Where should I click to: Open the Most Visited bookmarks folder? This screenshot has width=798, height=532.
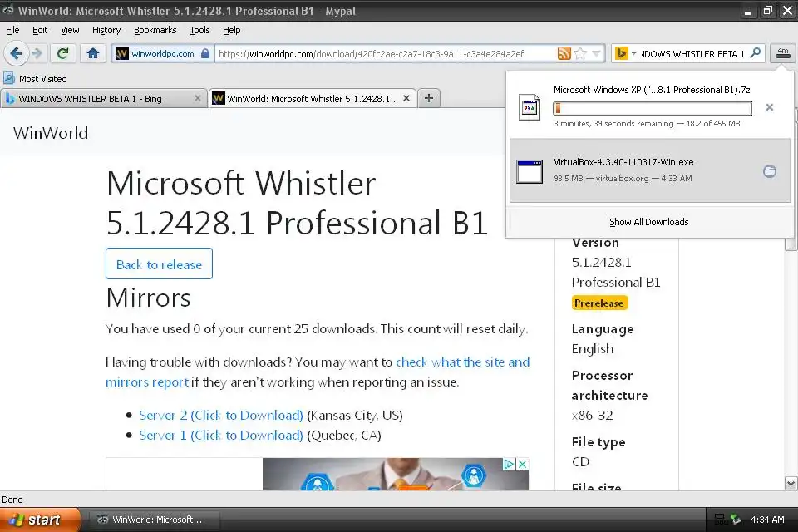tap(35, 78)
